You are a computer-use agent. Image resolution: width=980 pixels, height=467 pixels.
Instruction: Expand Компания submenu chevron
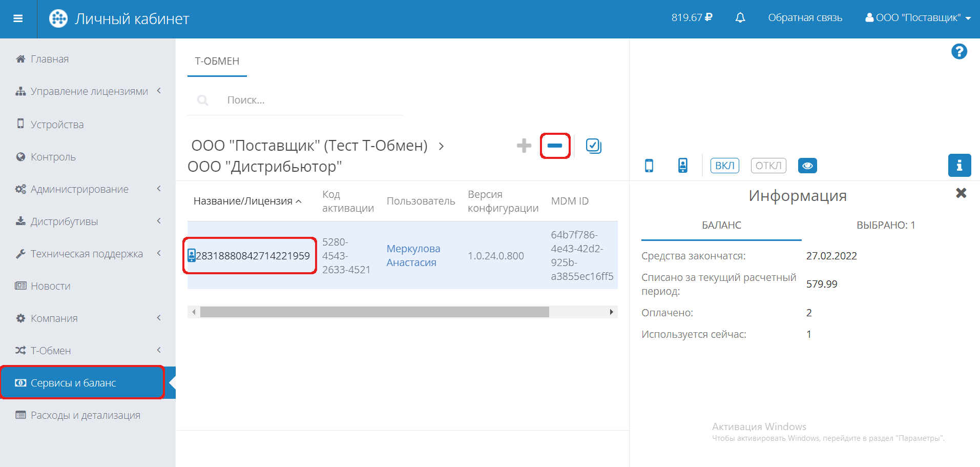click(159, 318)
